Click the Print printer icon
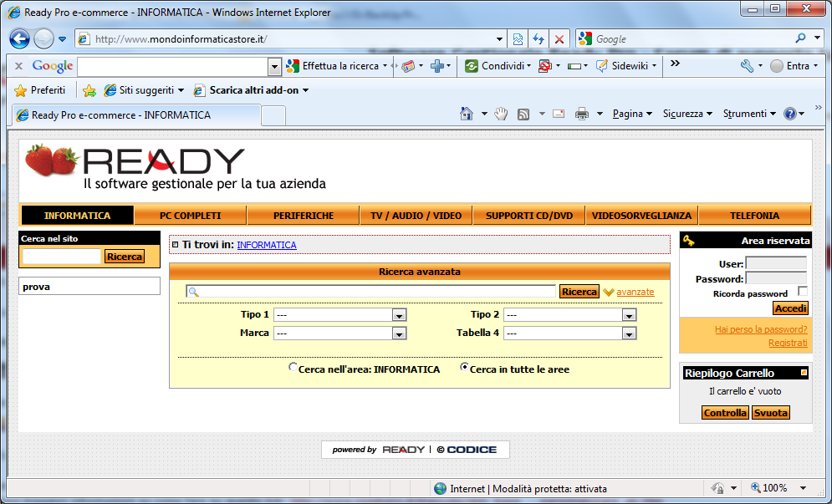832x504 pixels. pyautogui.click(x=582, y=114)
